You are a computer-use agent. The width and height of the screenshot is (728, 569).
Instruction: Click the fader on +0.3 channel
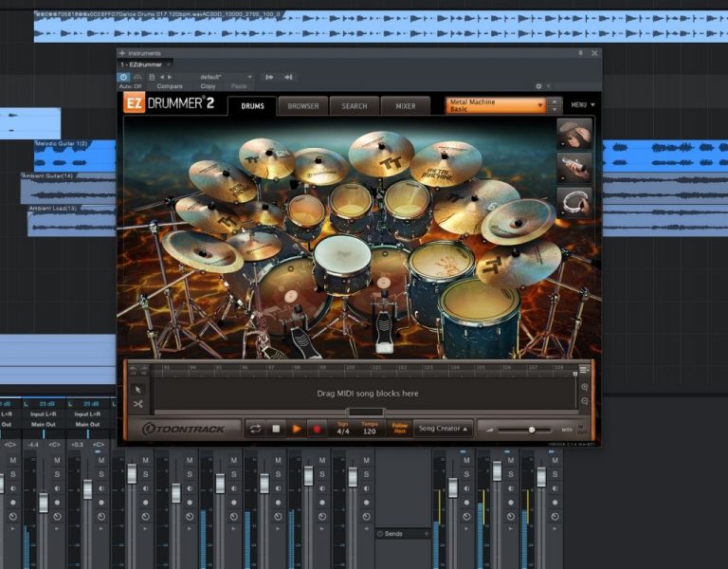coord(87,489)
